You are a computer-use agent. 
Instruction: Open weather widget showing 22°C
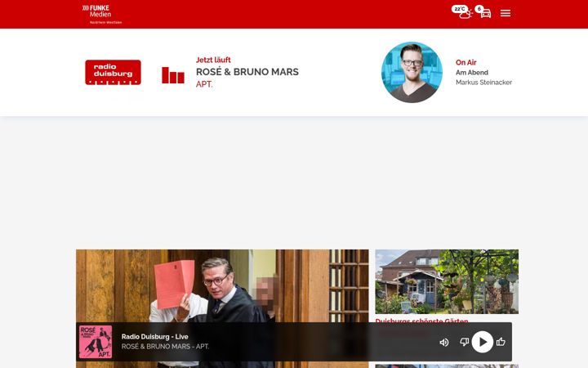(x=461, y=11)
